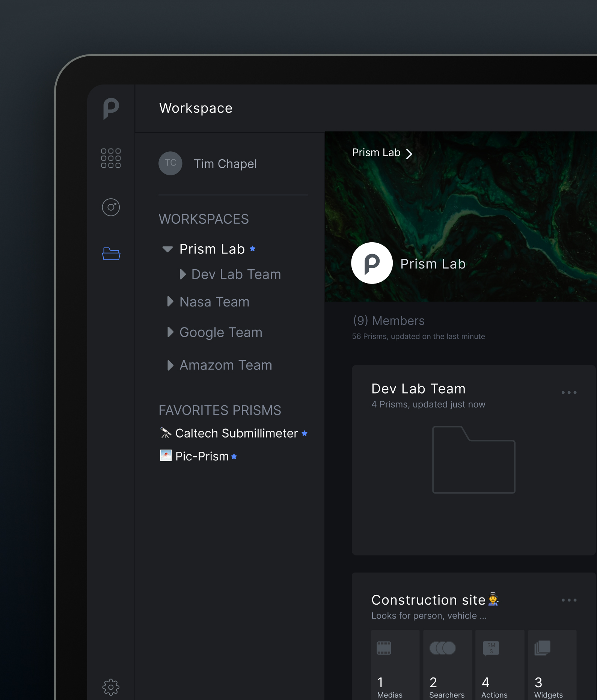Viewport: 597px width, 700px height.
Task: Open the circular target icon in sidebar
Action: 111,207
